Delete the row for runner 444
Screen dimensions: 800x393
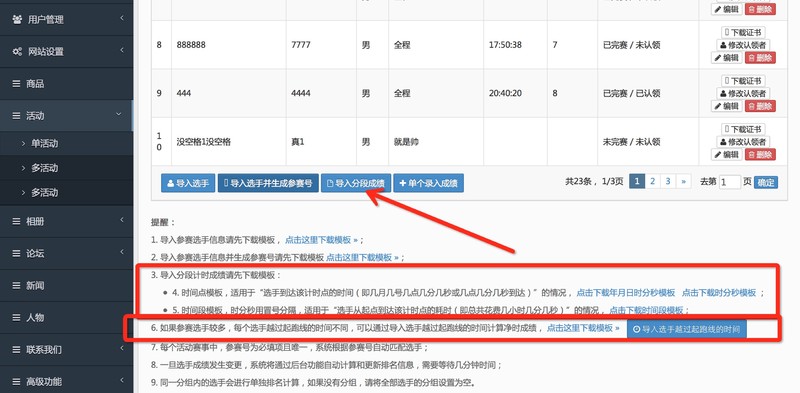click(760, 106)
